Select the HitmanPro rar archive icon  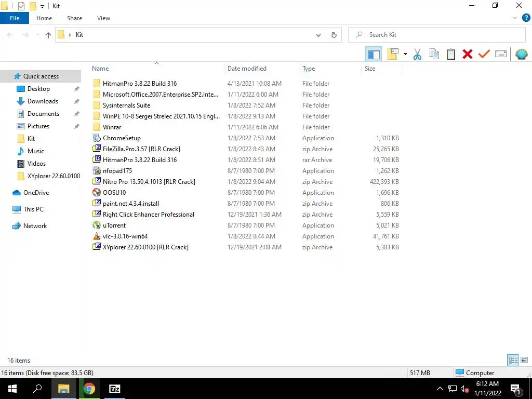pos(97,160)
